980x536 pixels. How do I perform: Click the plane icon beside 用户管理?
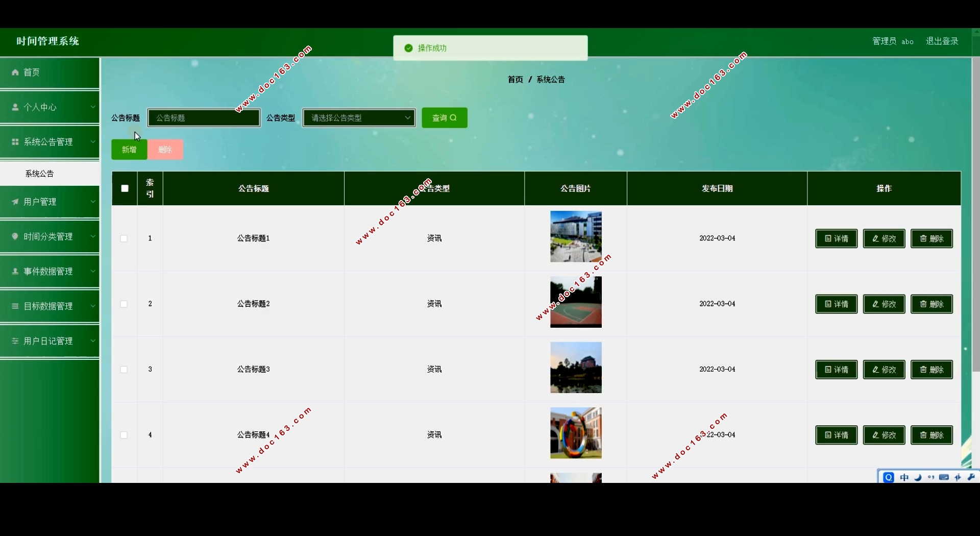point(15,202)
